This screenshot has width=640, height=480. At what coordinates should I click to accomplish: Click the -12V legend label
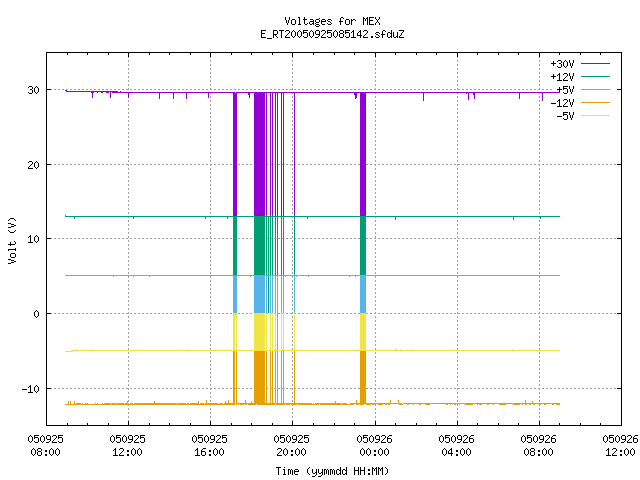[x=562, y=103]
